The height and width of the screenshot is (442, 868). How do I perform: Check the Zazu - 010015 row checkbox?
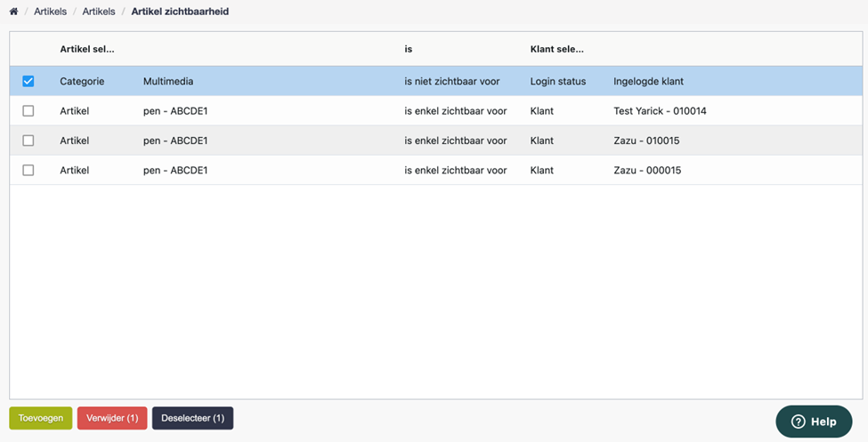coord(28,141)
